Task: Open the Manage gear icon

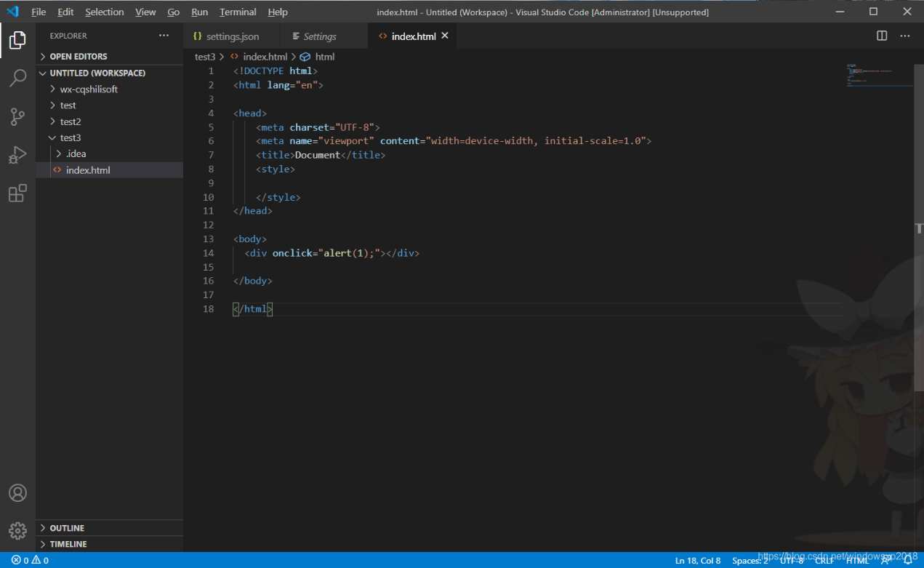Action: pyautogui.click(x=17, y=530)
